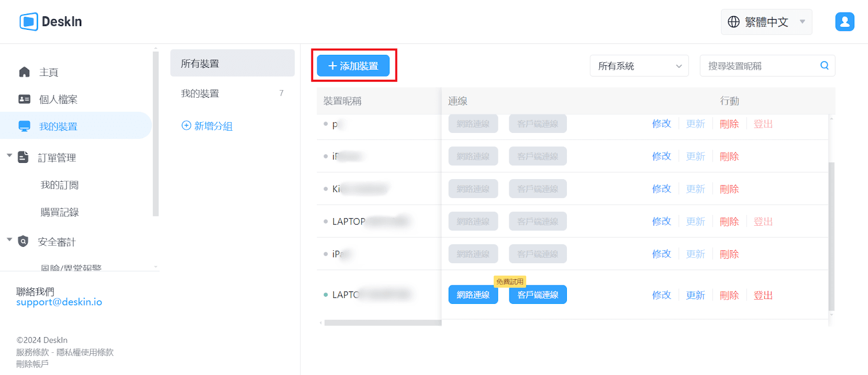Go to 主頁 home icon
This screenshot has width=868, height=375.
(24, 72)
